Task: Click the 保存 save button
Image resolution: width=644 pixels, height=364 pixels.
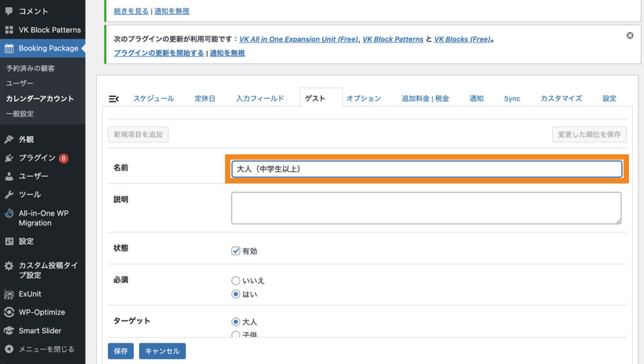Action: click(x=120, y=351)
